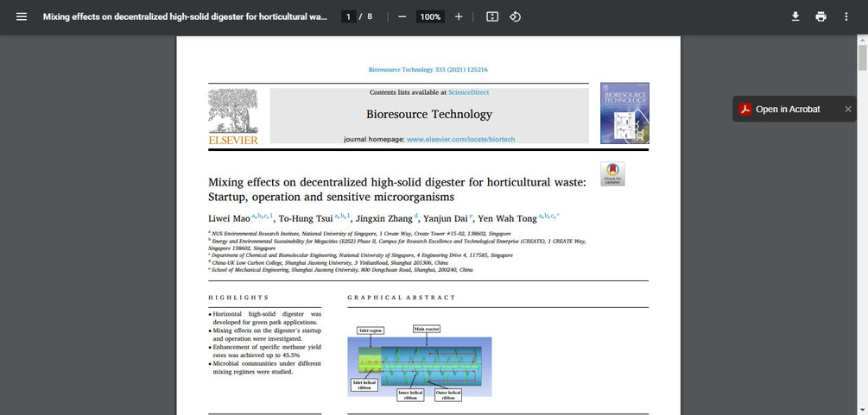Click the 100% zoom level field
The width and height of the screenshot is (868, 415).
430,16
